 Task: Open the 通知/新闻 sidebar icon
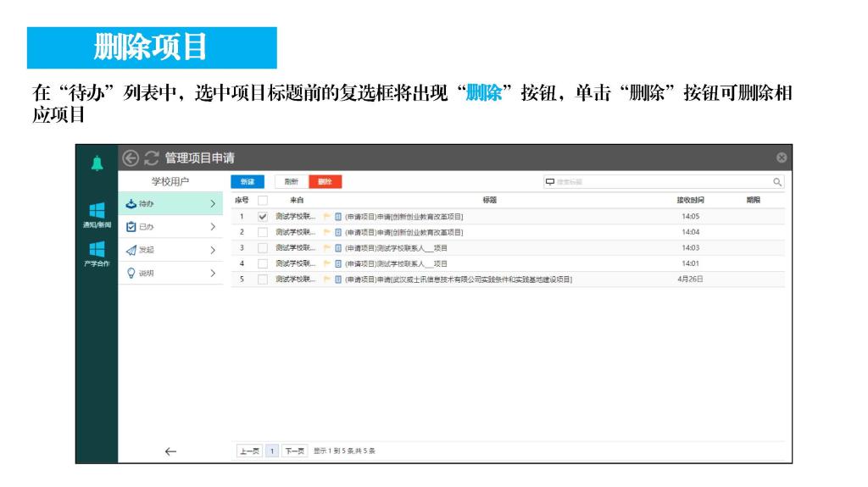pyautogui.click(x=96, y=213)
